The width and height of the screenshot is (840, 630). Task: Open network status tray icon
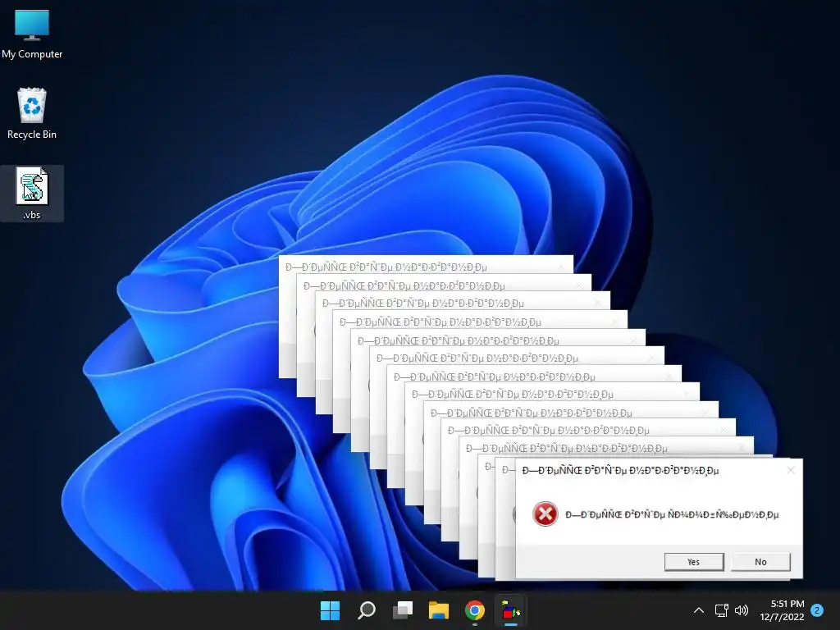[x=722, y=610]
